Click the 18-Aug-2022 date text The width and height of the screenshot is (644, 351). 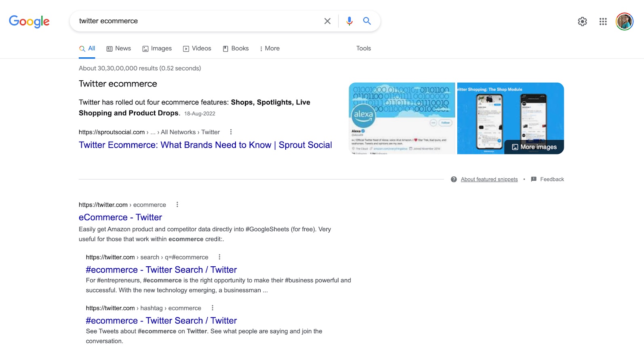pyautogui.click(x=200, y=114)
